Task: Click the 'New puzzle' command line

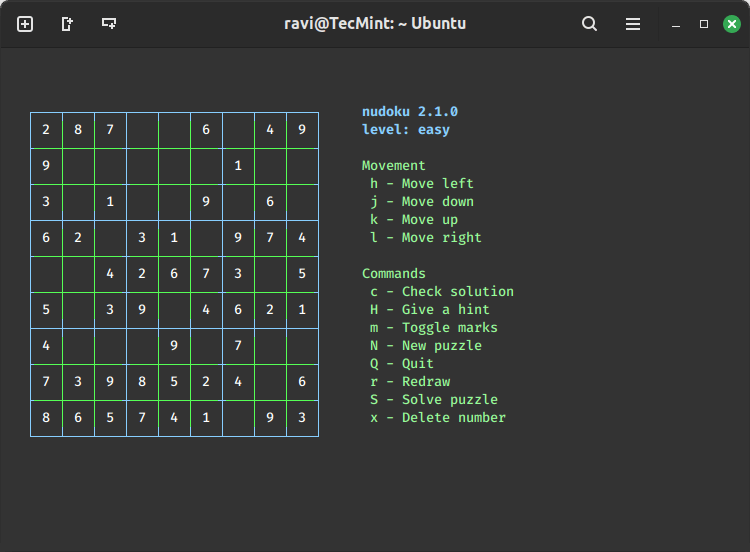Action: point(425,346)
